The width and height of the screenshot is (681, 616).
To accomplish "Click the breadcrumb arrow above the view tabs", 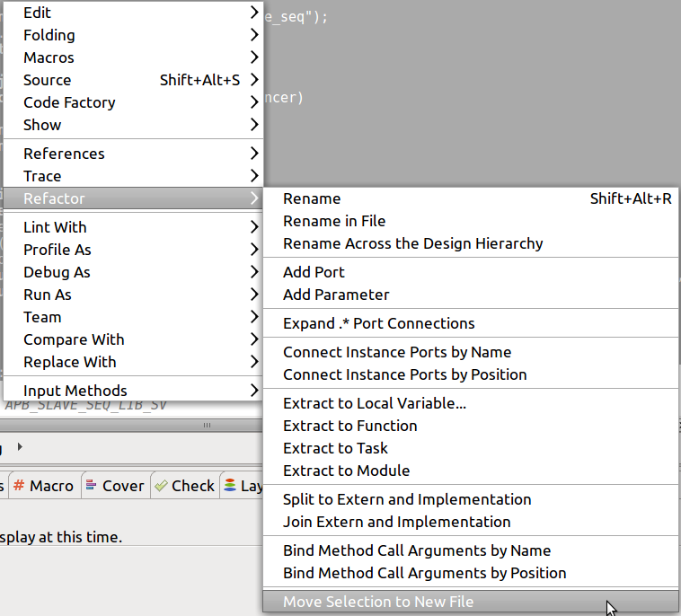I will [x=21, y=446].
